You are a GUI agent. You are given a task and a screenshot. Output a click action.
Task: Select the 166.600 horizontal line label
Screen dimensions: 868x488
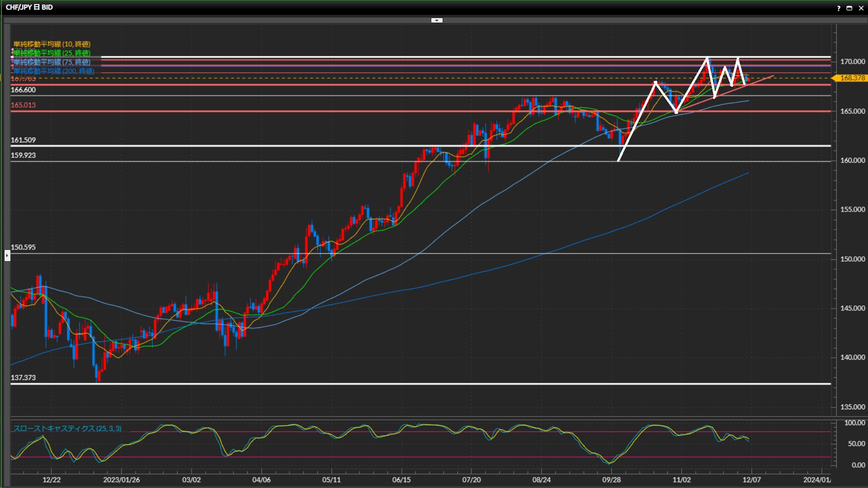(23, 90)
